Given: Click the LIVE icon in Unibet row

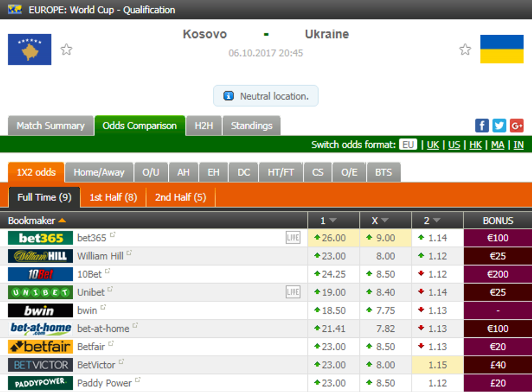Looking at the screenshot, I should [x=293, y=292].
